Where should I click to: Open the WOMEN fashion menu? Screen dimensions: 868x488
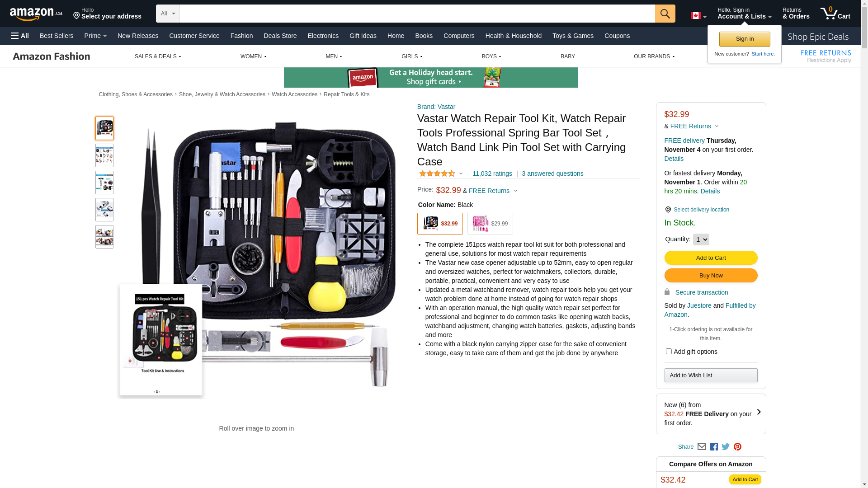[x=253, y=56]
